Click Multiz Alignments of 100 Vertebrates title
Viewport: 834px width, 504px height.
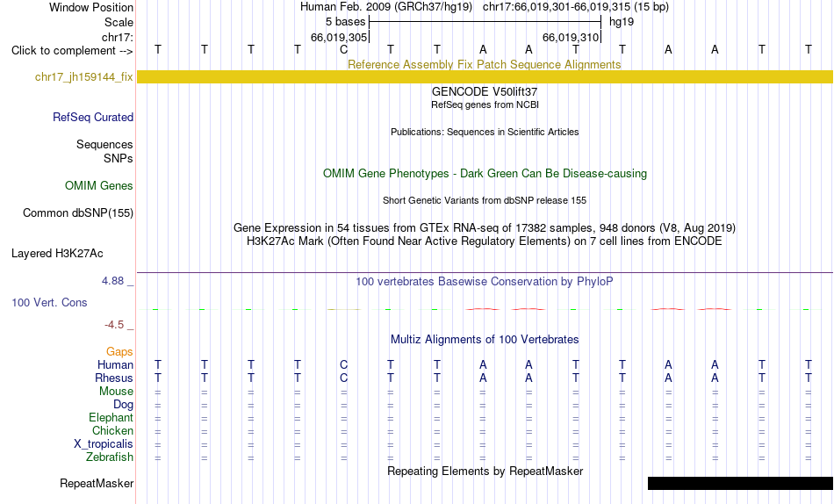[x=485, y=340]
